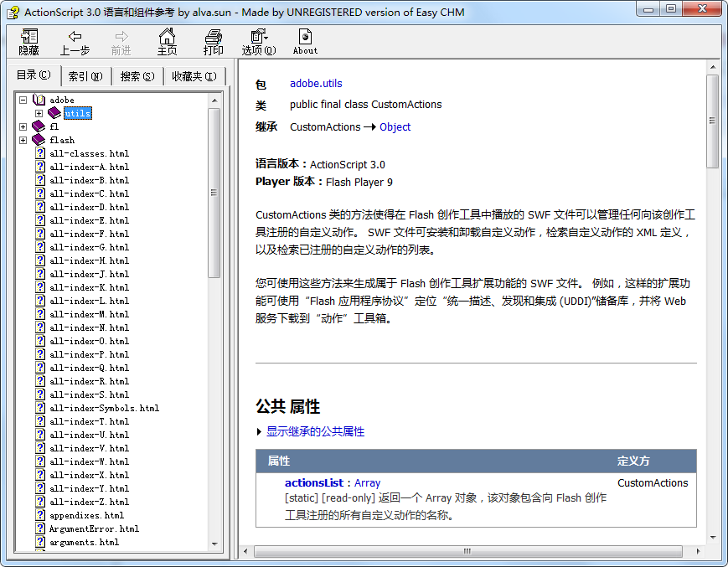Click the 隐藏 (Hide) toolbar icon
728x567 pixels.
[x=28, y=40]
